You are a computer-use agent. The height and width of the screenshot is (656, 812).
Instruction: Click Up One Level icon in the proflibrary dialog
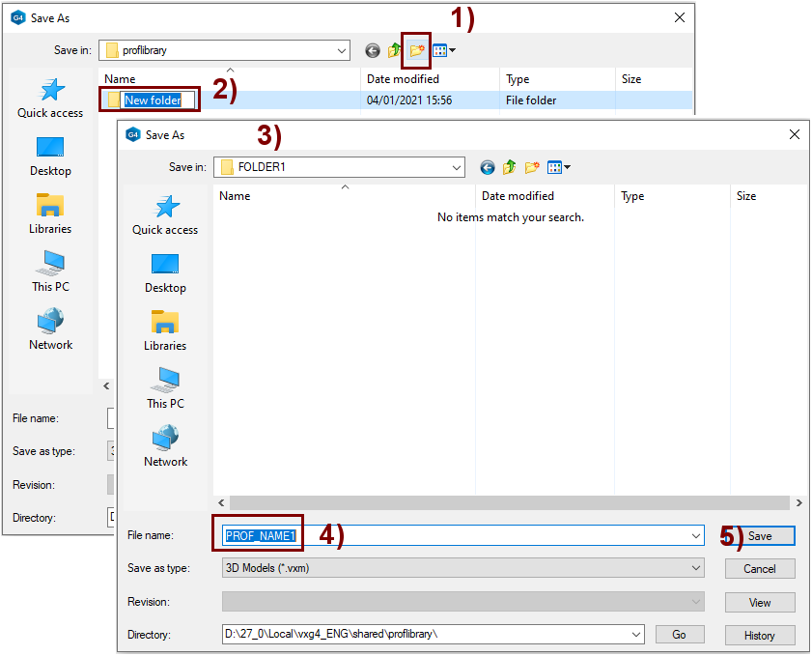[395, 50]
